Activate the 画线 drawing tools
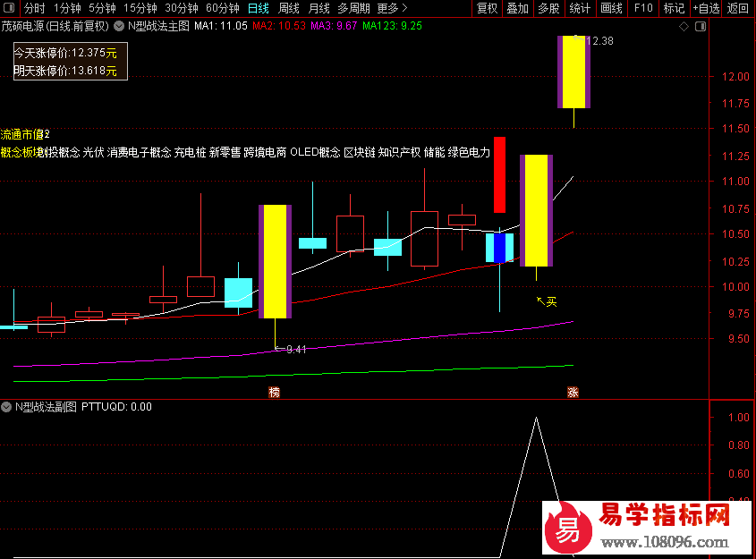 611,8
